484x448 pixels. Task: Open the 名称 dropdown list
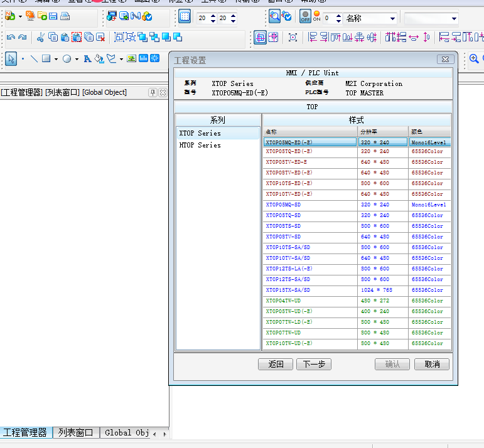[x=393, y=19]
